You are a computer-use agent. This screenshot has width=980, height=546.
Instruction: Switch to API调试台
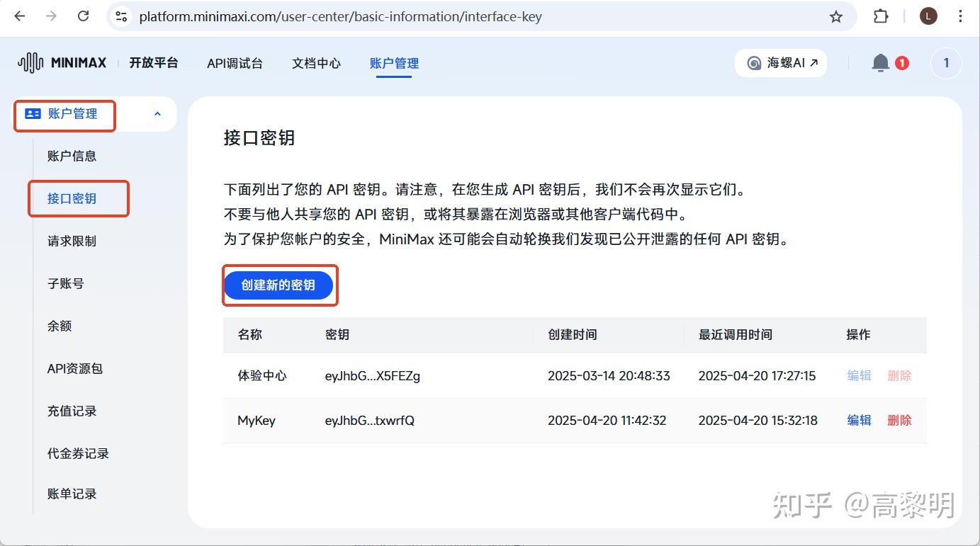235,62
